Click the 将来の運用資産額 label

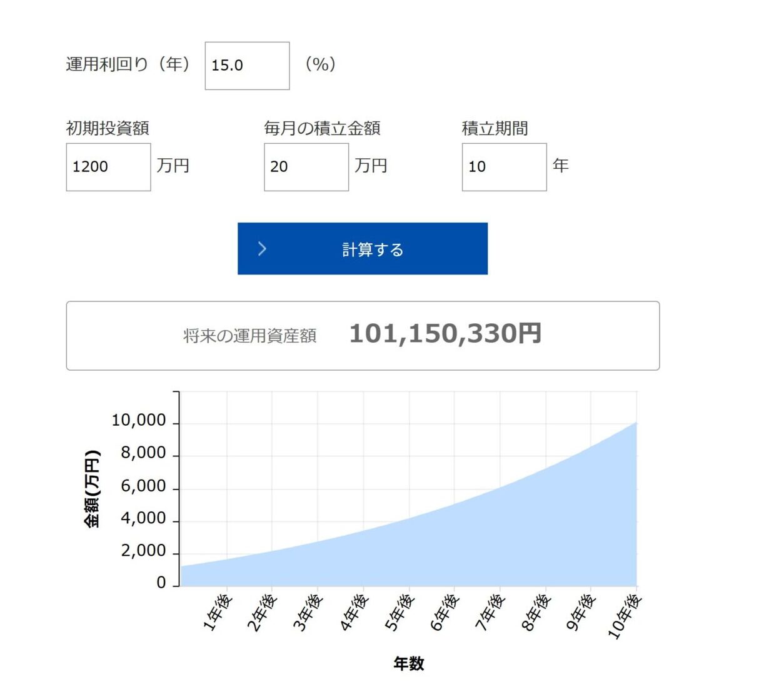[x=249, y=336]
